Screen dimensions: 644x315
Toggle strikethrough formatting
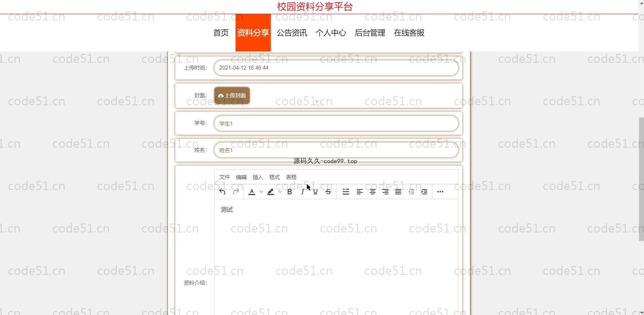click(x=328, y=192)
